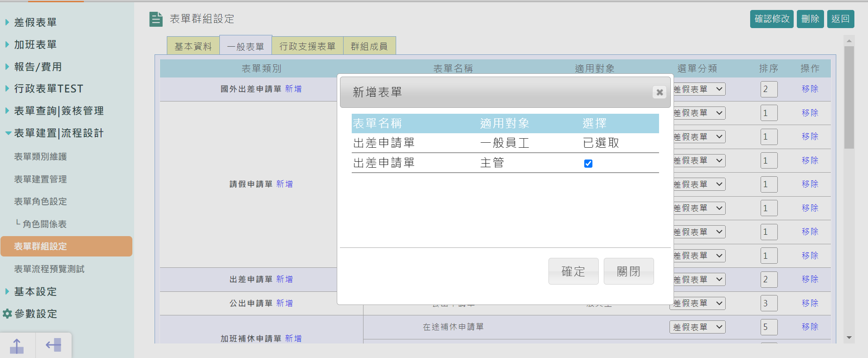The height and width of the screenshot is (358, 868).
Task: Open 選單分類 dropdown in 國外出差申請單 row
Action: (698, 89)
